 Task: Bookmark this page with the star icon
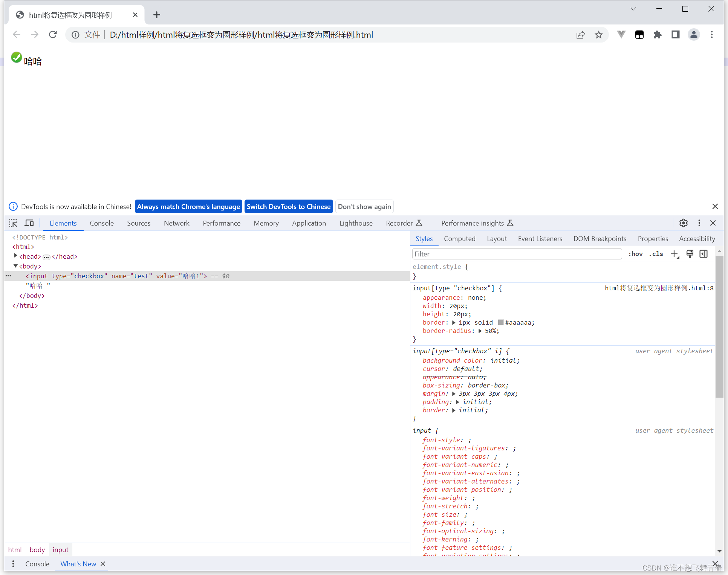(599, 35)
